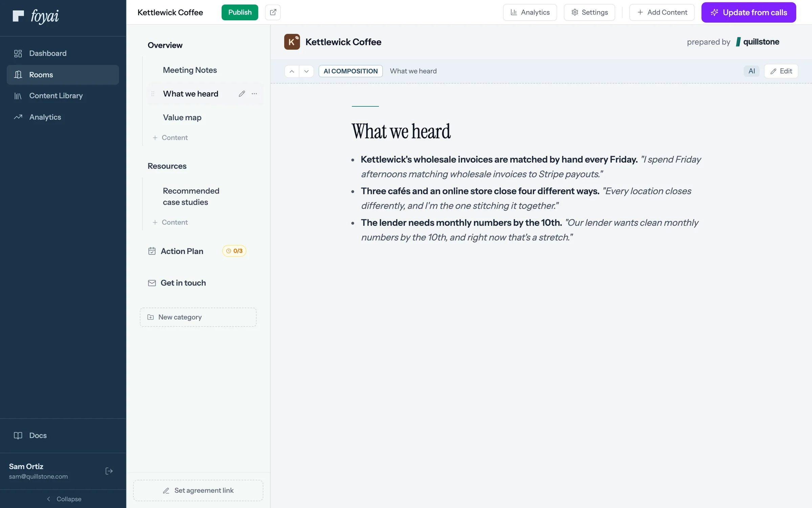Screen dimensions: 812x508
Task: Click the foyai logo
Action: pos(36,16)
